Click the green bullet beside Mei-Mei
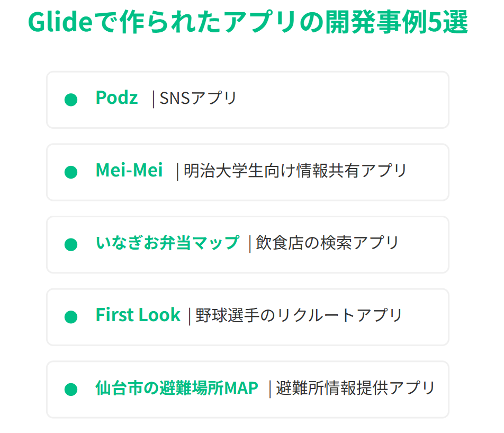 (x=71, y=172)
